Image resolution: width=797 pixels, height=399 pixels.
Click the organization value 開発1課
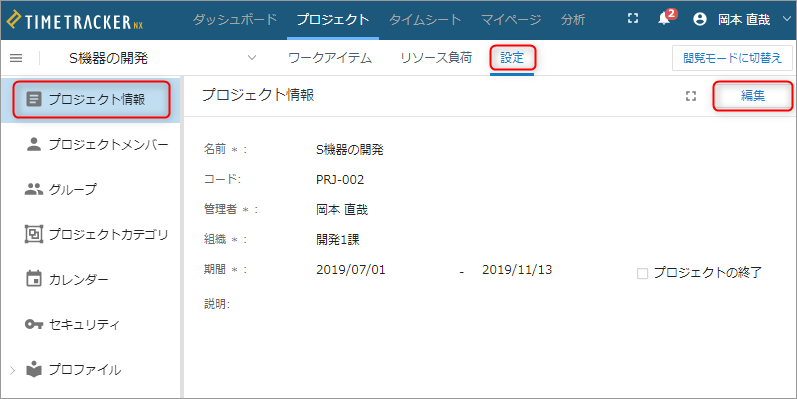338,239
